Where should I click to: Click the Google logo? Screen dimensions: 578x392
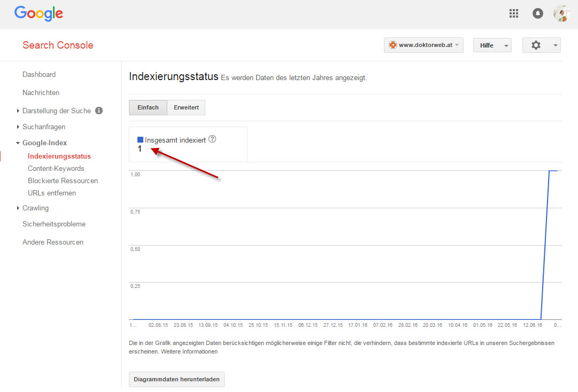click(38, 14)
